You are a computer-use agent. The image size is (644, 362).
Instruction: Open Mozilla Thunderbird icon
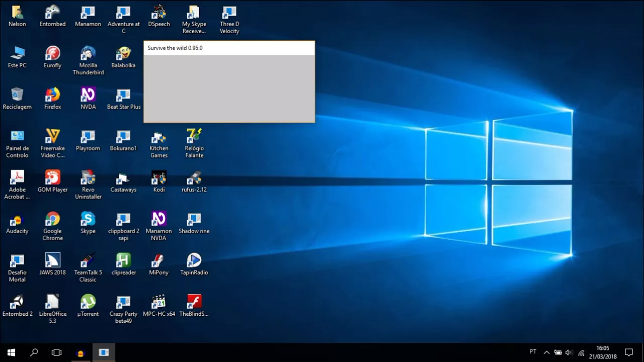[88, 60]
